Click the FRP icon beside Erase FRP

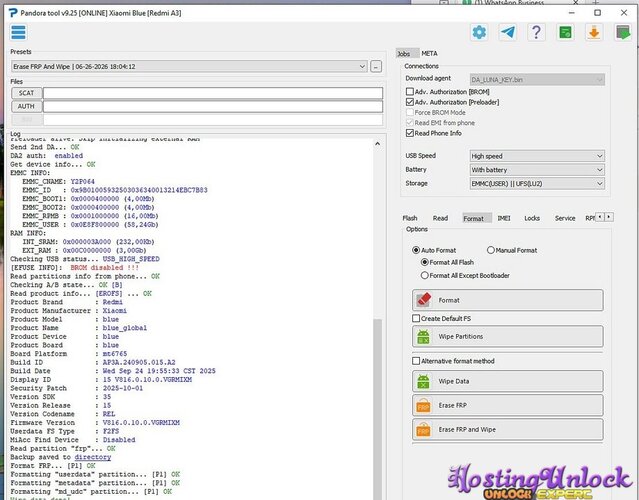point(423,405)
